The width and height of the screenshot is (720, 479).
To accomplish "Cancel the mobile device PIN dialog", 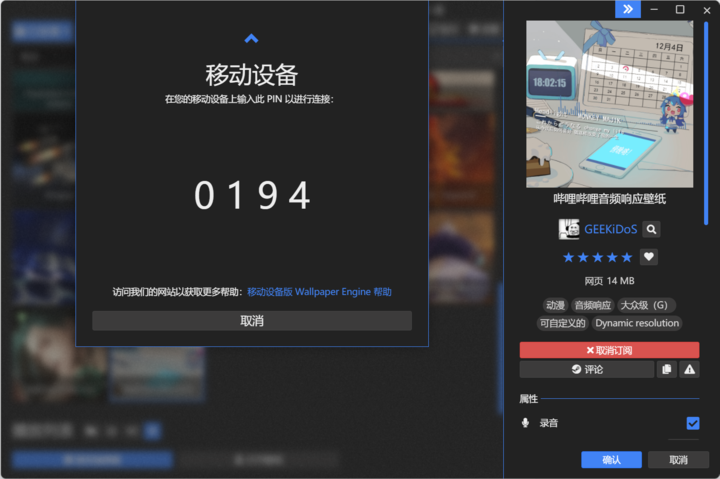I will tap(252, 321).
